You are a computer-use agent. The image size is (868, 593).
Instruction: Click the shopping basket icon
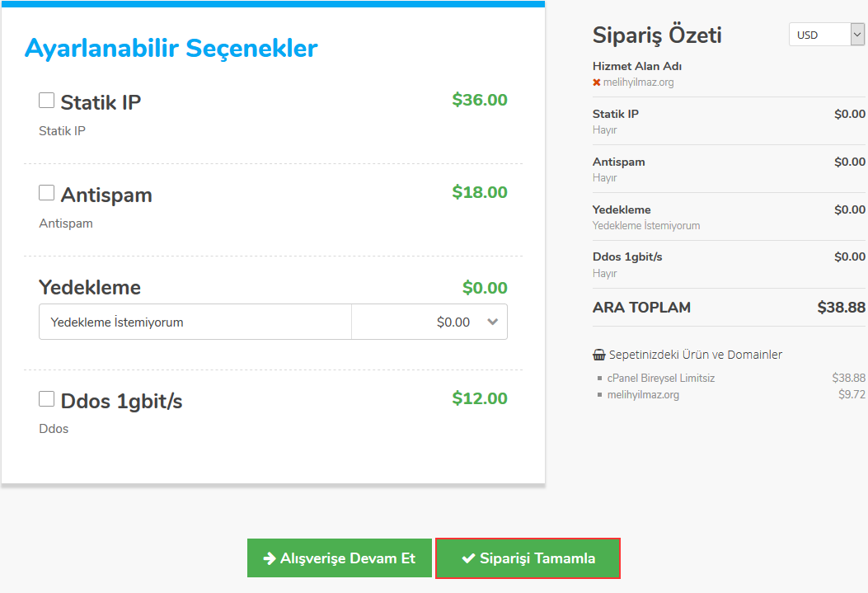[x=599, y=355]
